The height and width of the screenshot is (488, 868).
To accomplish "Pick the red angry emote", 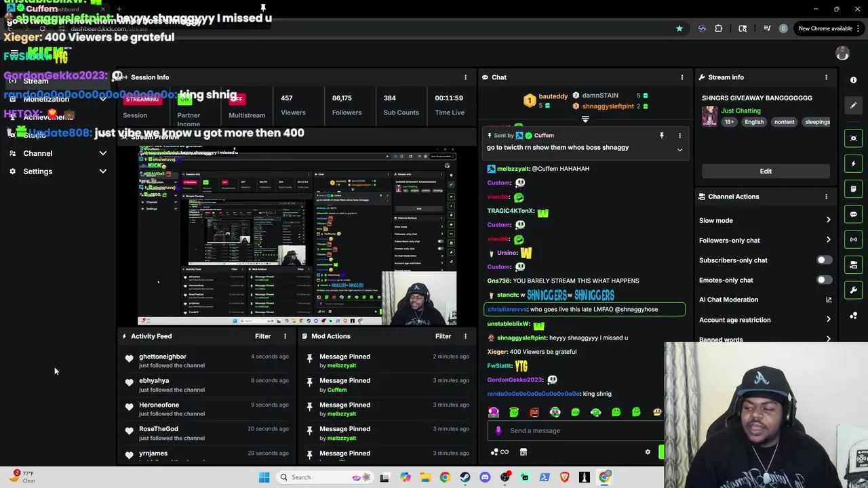I will (x=534, y=412).
